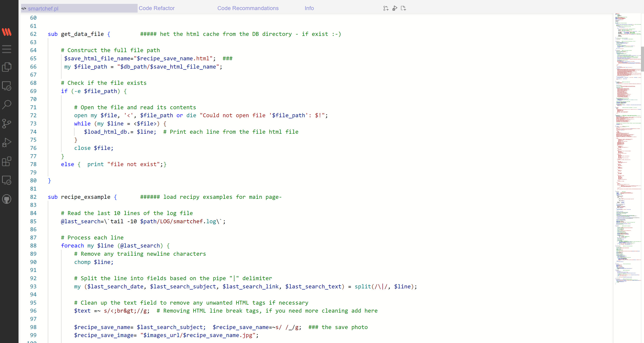The width and height of the screenshot is (644, 343).
Task: Open the Source Control branch icon
Action: pyautogui.click(x=7, y=123)
